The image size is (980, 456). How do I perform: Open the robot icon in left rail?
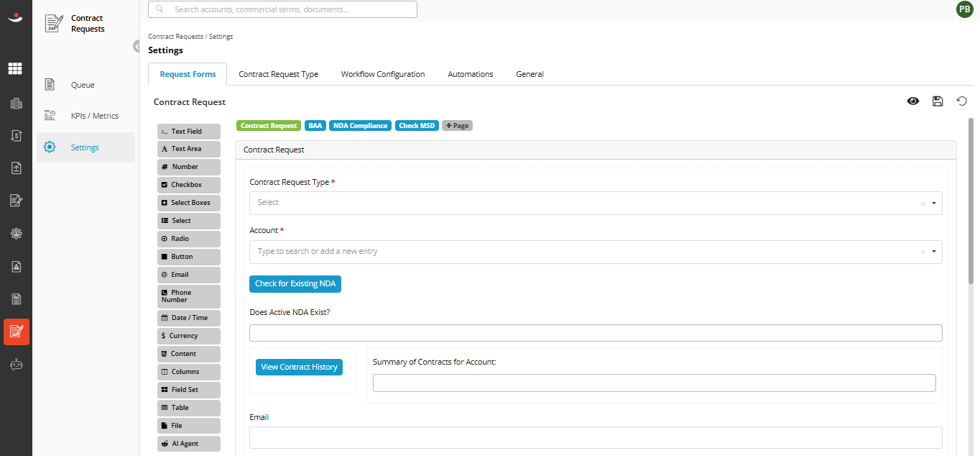[16, 365]
